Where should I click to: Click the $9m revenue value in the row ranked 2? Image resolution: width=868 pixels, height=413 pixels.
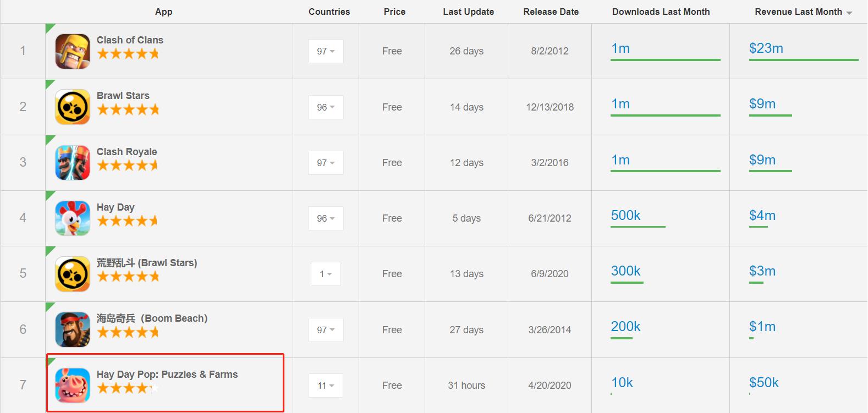(x=762, y=104)
